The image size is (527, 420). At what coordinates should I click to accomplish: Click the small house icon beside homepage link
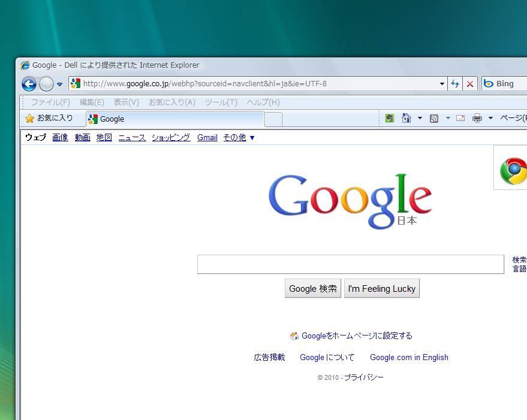(x=294, y=336)
